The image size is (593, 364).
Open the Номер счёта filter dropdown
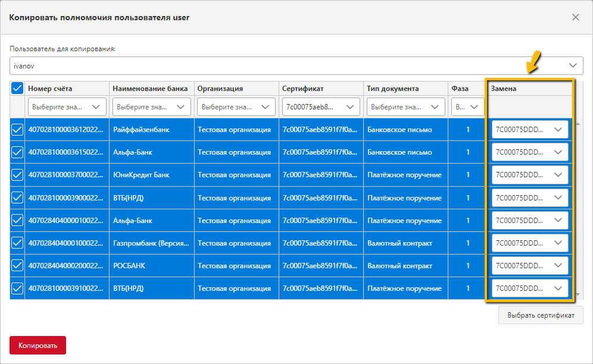pyautogui.click(x=67, y=107)
